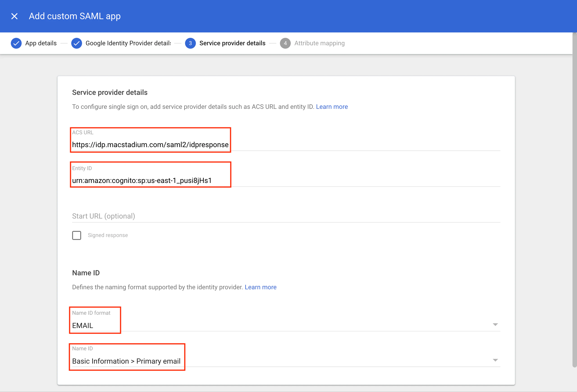Click the App details checkmark icon
The width and height of the screenshot is (577, 392).
click(x=16, y=43)
